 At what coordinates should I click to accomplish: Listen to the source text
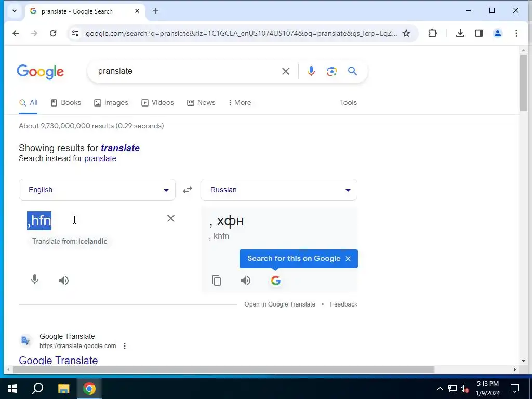click(64, 280)
